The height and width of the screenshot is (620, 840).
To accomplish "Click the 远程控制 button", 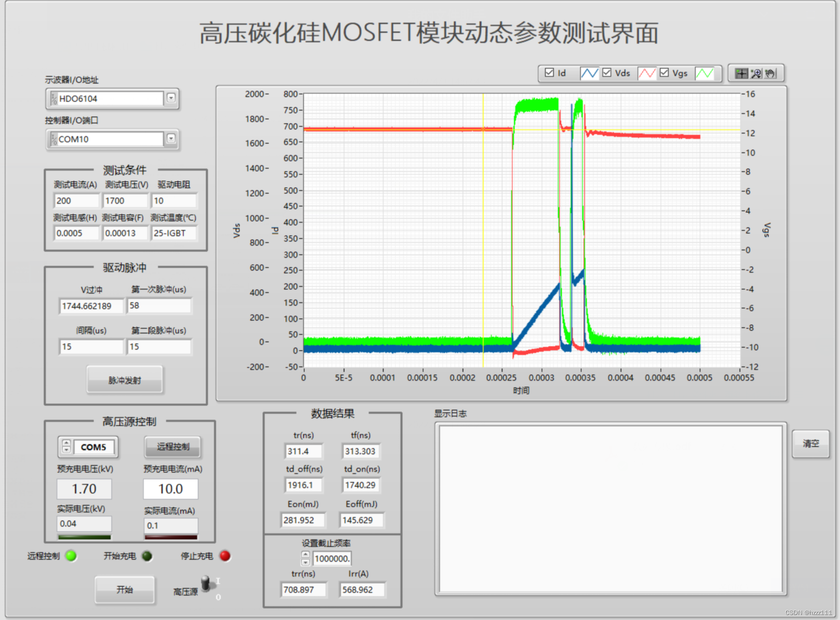I will click(173, 446).
